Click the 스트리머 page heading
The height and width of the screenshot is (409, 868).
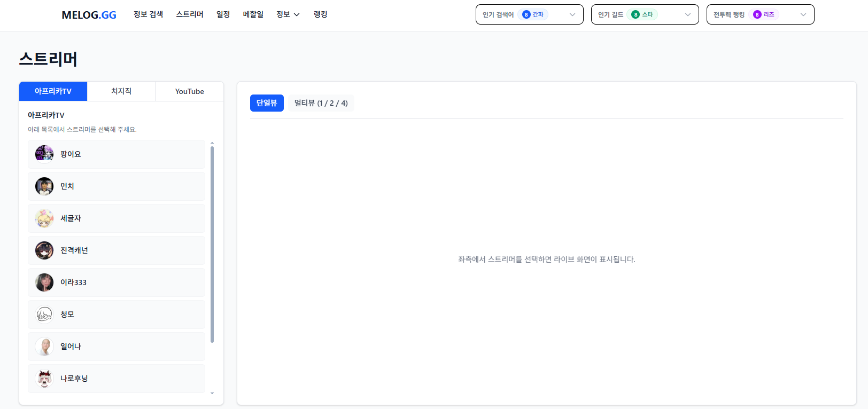pyautogui.click(x=48, y=59)
